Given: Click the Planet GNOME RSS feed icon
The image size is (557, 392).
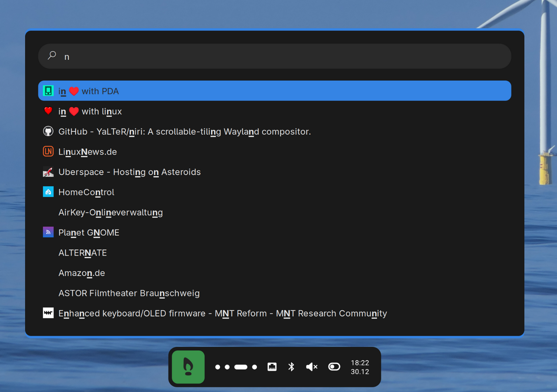Looking at the screenshot, I should point(48,232).
